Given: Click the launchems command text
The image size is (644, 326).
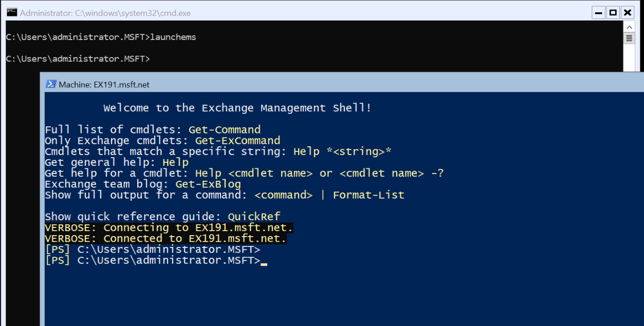Looking at the screenshot, I should click(x=173, y=36).
